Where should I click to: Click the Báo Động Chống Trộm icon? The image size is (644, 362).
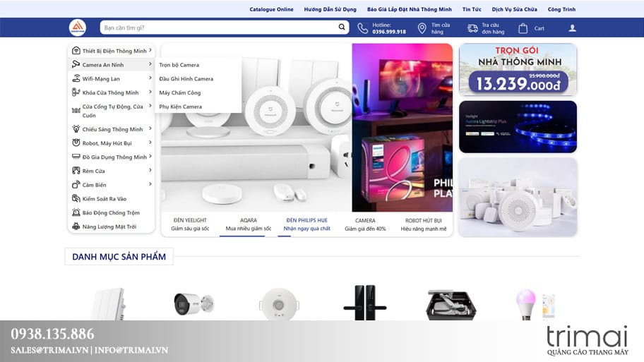tap(76, 212)
